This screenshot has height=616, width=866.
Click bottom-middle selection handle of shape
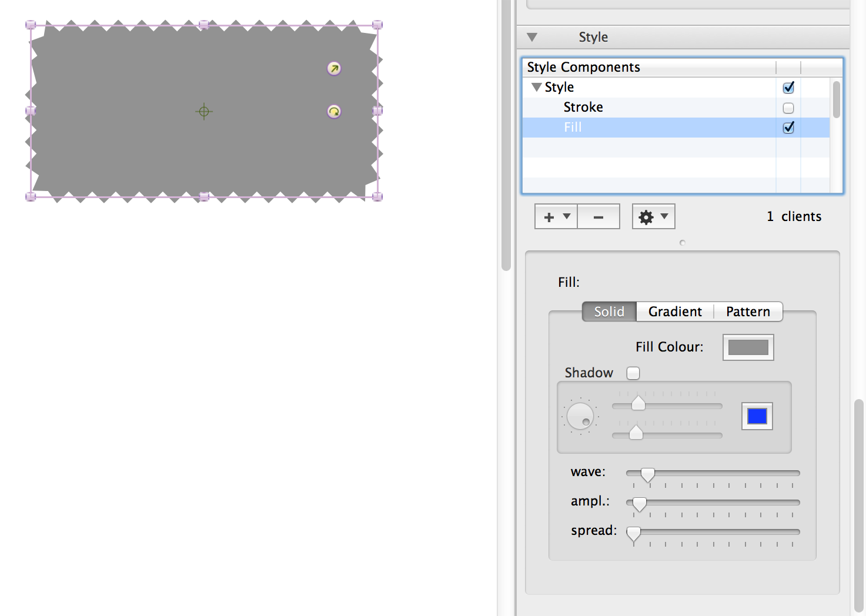(x=204, y=197)
